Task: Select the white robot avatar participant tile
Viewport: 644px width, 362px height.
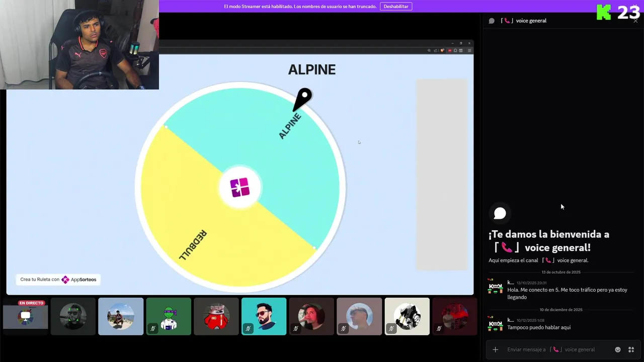Action: coord(407,316)
